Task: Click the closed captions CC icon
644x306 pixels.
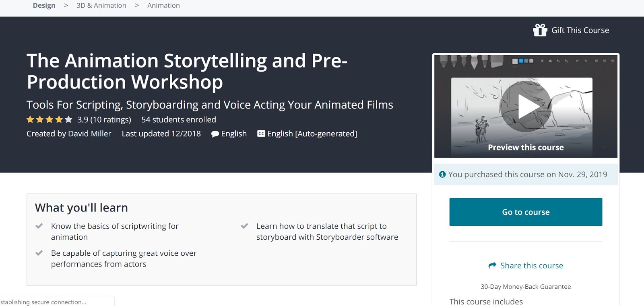Action: 261,133
